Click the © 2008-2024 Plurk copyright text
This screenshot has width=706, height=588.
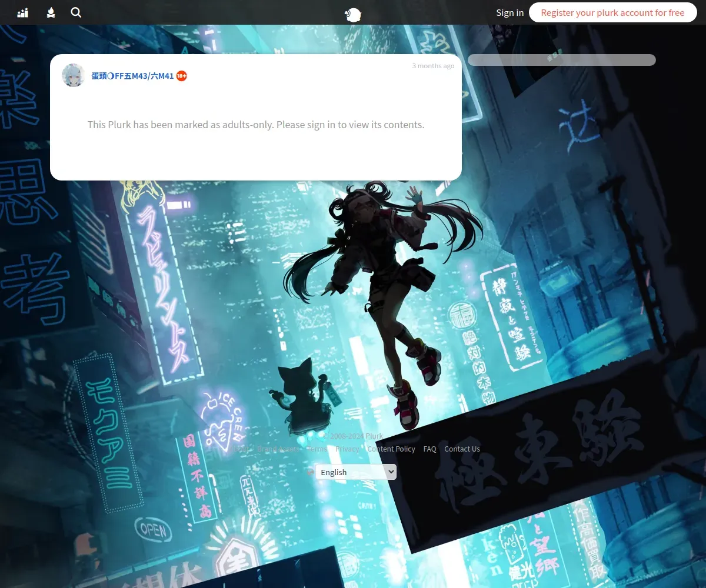353,436
